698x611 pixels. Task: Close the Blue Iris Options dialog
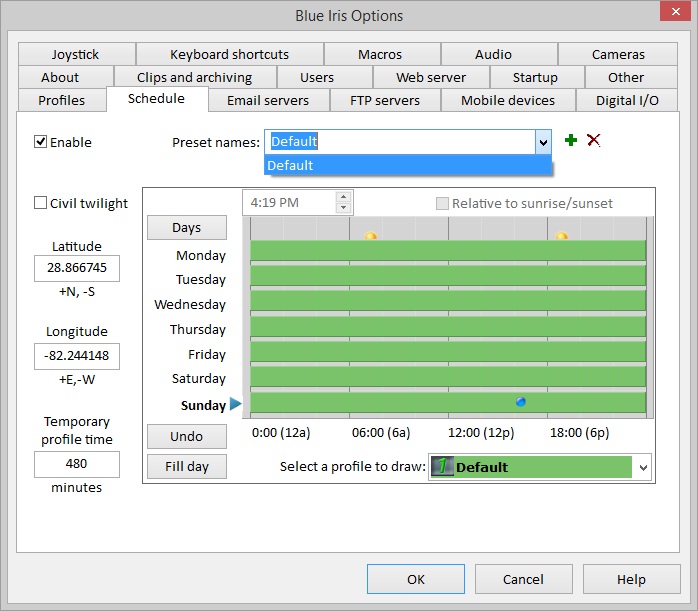(675, 11)
